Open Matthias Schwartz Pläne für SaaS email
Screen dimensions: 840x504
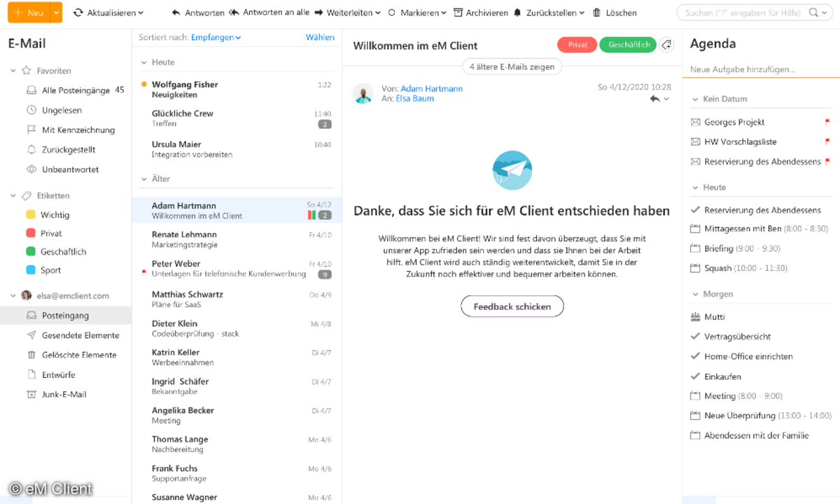pyautogui.click(x=237, y=299)
